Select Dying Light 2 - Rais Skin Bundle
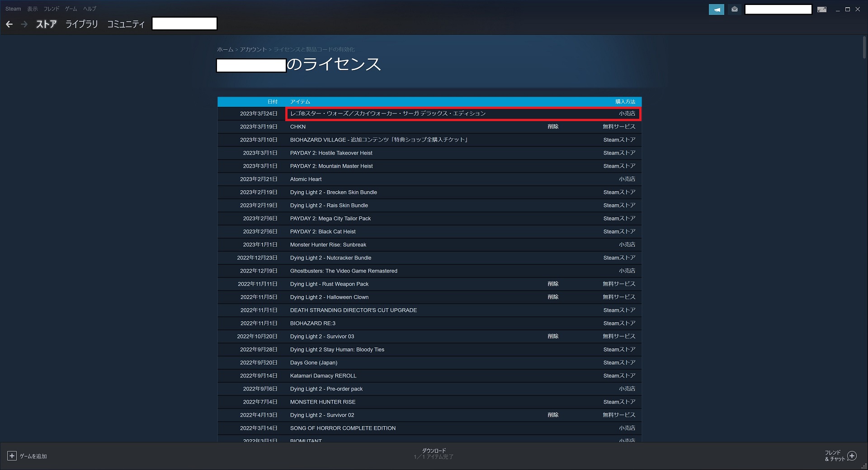The image size is (868, 470). (x=329, y=205)
